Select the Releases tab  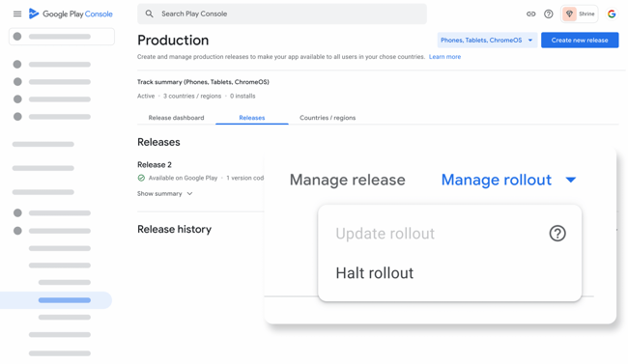(x=252, y=118)
